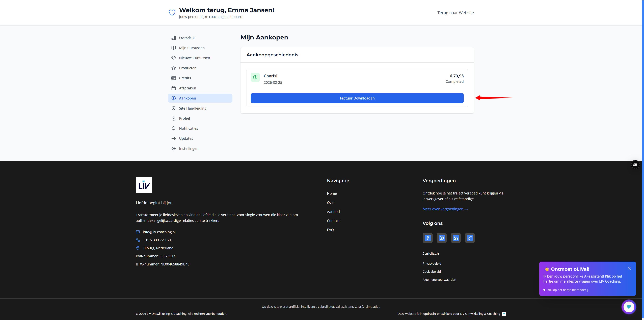Viewport: 644px width, 320px height.
Task: Click the Factuur Downloaden button
Action: pos(357,98)
